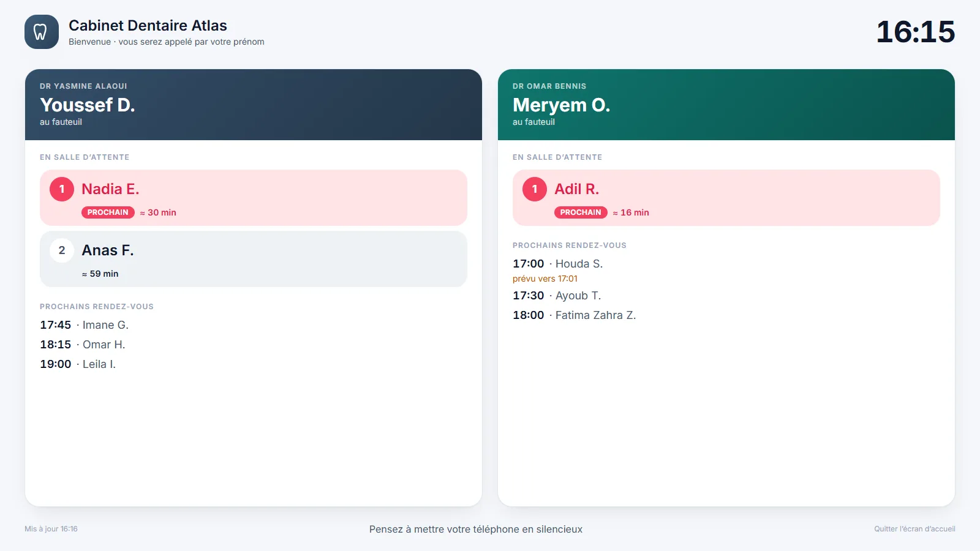Click the ≈ 30 min wait estimate
The height and width of the screenshot is (551, 980).
tap(158, 212)
